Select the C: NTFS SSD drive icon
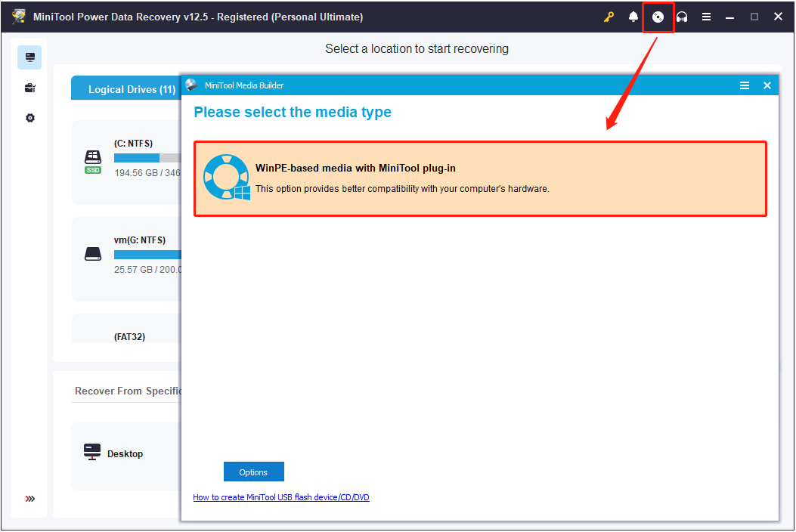This screenshot has width=796, height=532. [93, 162]
